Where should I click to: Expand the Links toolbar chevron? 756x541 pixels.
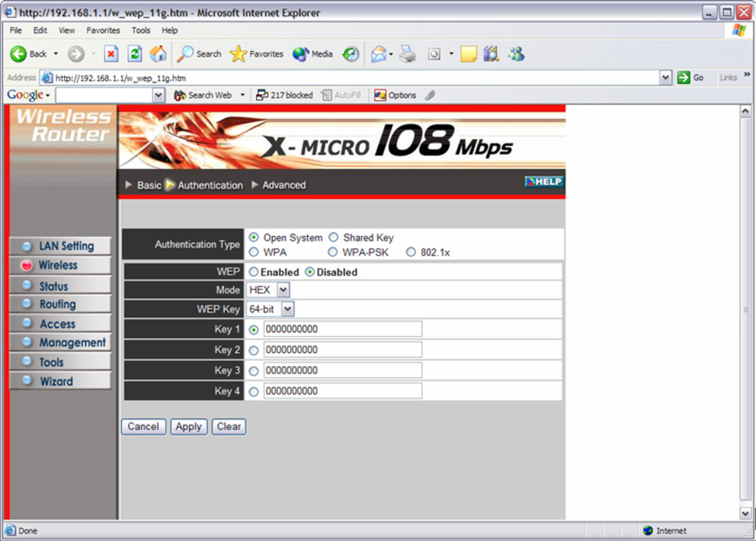click(x=747, y=74)
